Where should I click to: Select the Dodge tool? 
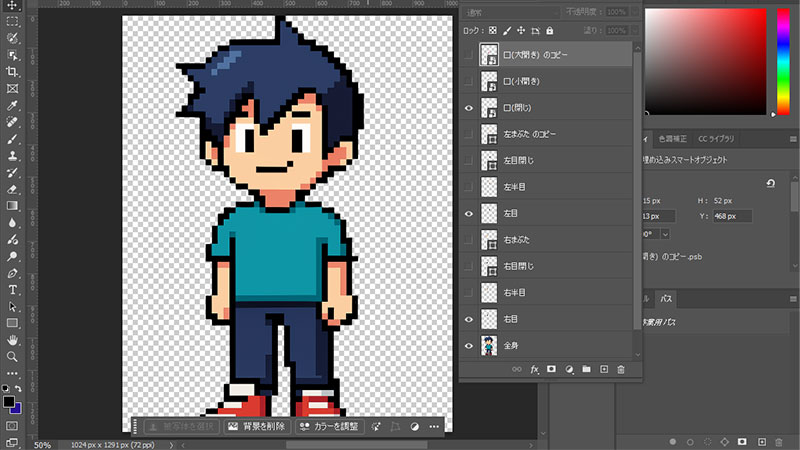point(12,256)
